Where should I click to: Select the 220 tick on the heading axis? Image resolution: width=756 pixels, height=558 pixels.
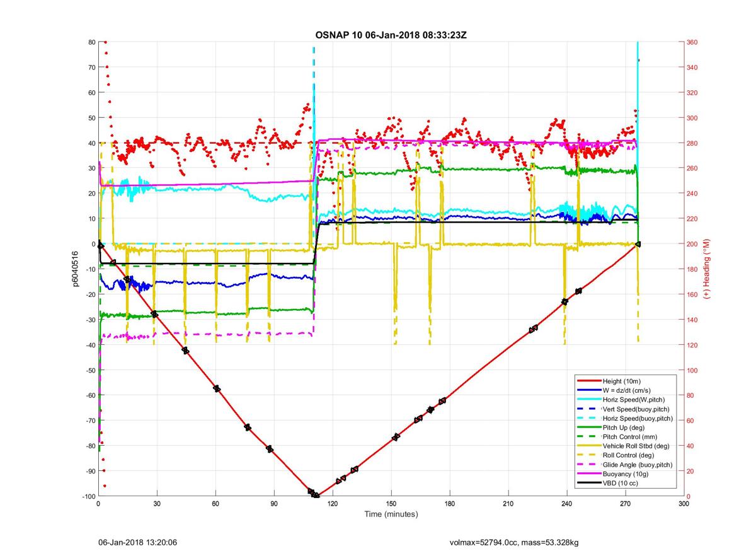point(692,219)
